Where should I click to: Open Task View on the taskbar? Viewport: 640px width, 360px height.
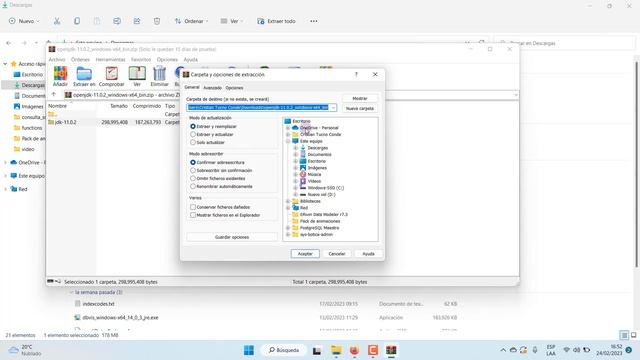(x=317, y=350)
